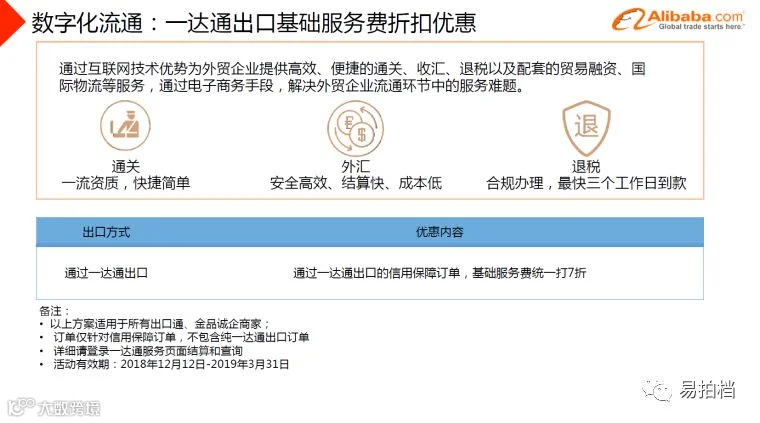
Task: Click the title 数字化流通：一达通出口基础服务费折扣优惠
Action: [253, 23]
